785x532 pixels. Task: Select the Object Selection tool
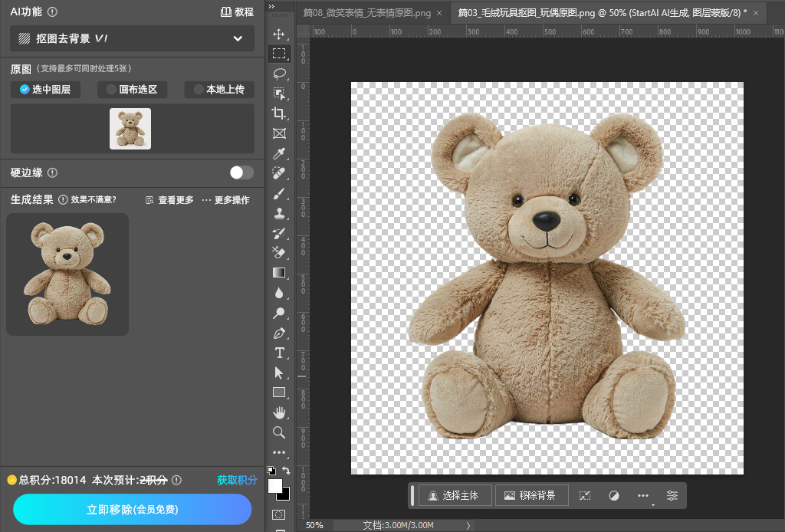tap(279, 94)
